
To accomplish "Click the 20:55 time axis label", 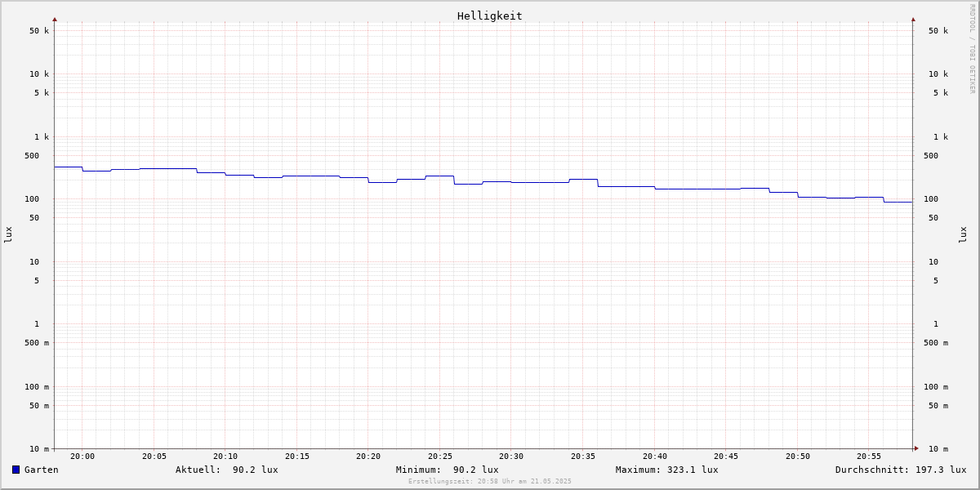I will [869, 457].
